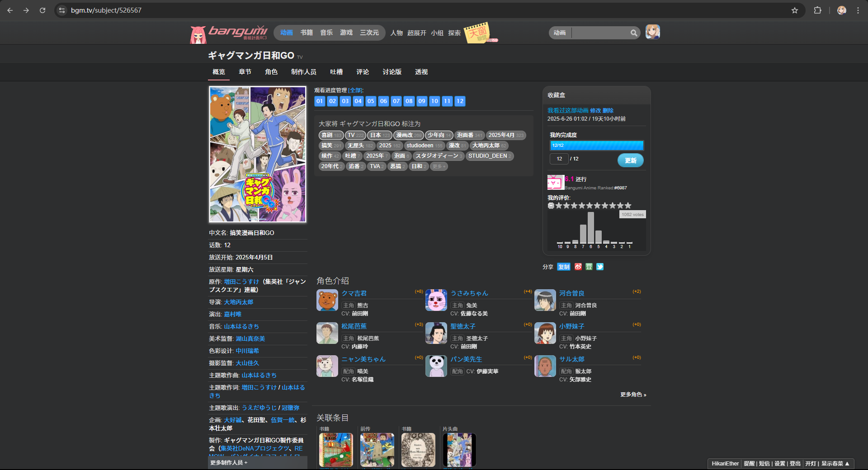Open the 游戏 navigation menu

point(346,33)
